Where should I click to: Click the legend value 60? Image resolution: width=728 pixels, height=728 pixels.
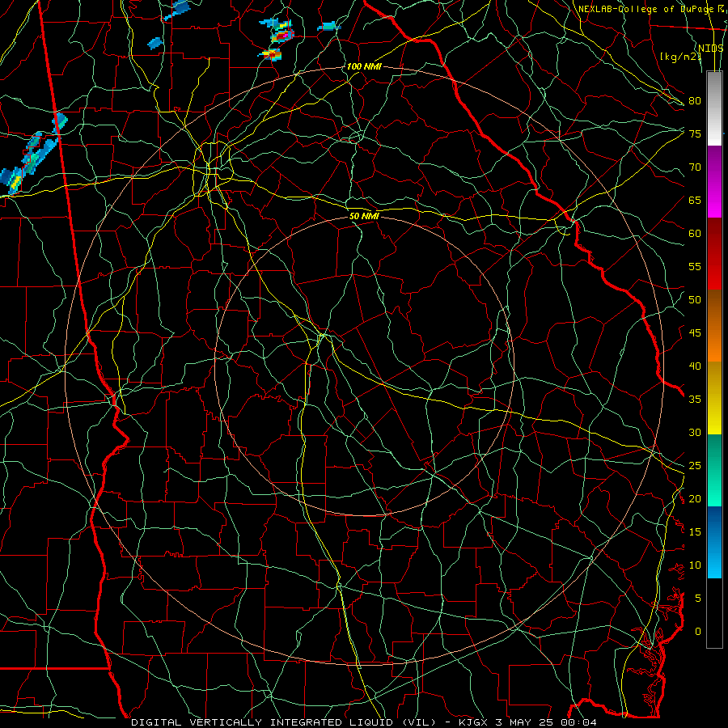(695, 234)
